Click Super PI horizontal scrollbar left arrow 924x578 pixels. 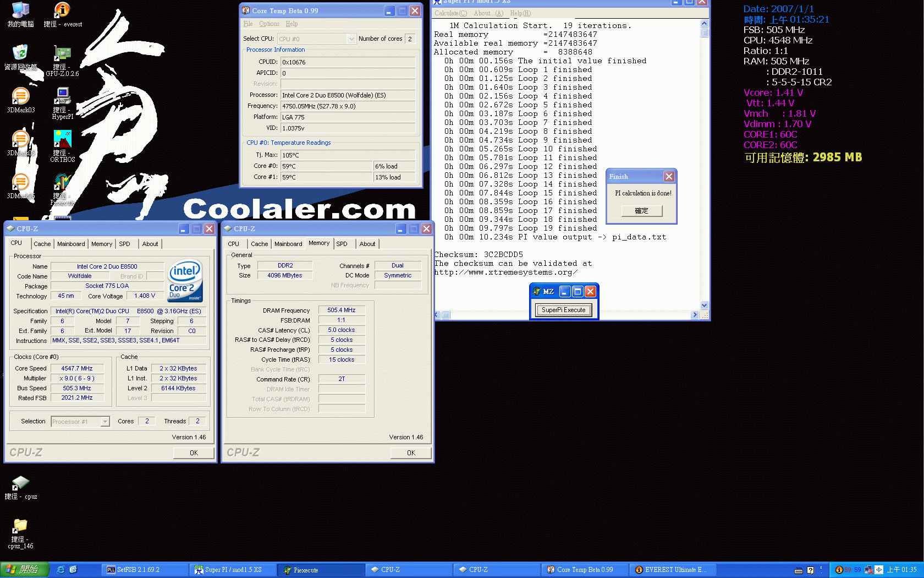point(437,315)
